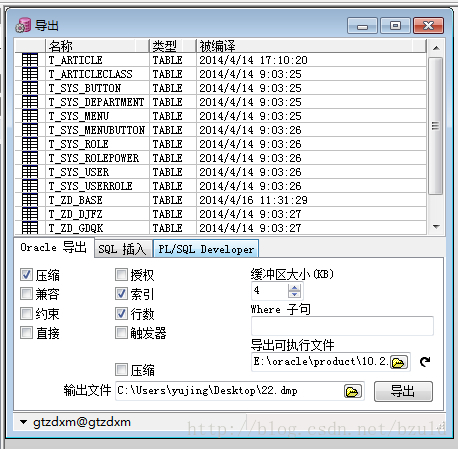
Task: Enable the 压缩 checkbox above output file
Action: click(x=121, y=370)
